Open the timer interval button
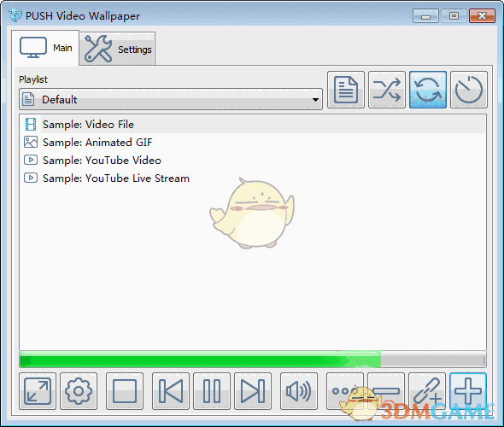Screen dimensions: 504x427 [469, 90]
